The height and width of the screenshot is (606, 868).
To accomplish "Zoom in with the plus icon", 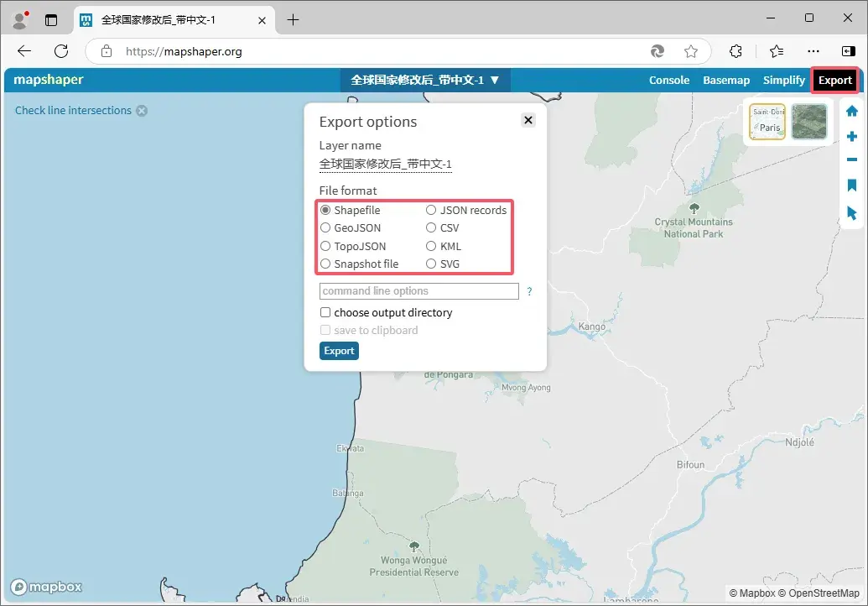I will 851,135.
